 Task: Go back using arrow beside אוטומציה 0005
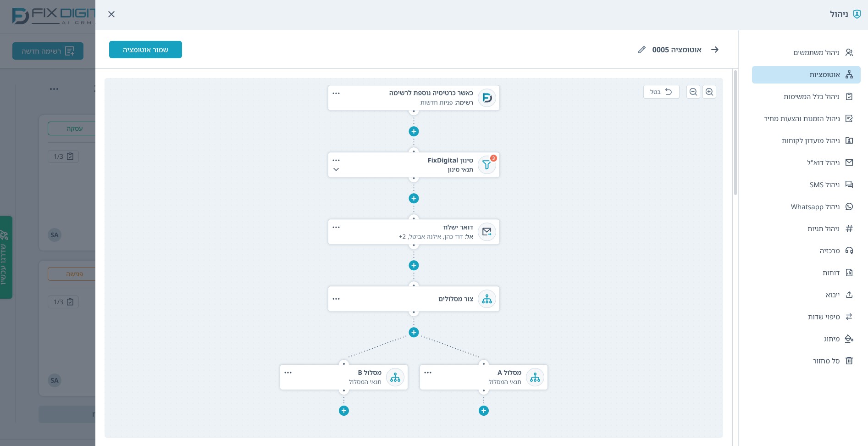point(715,50)
